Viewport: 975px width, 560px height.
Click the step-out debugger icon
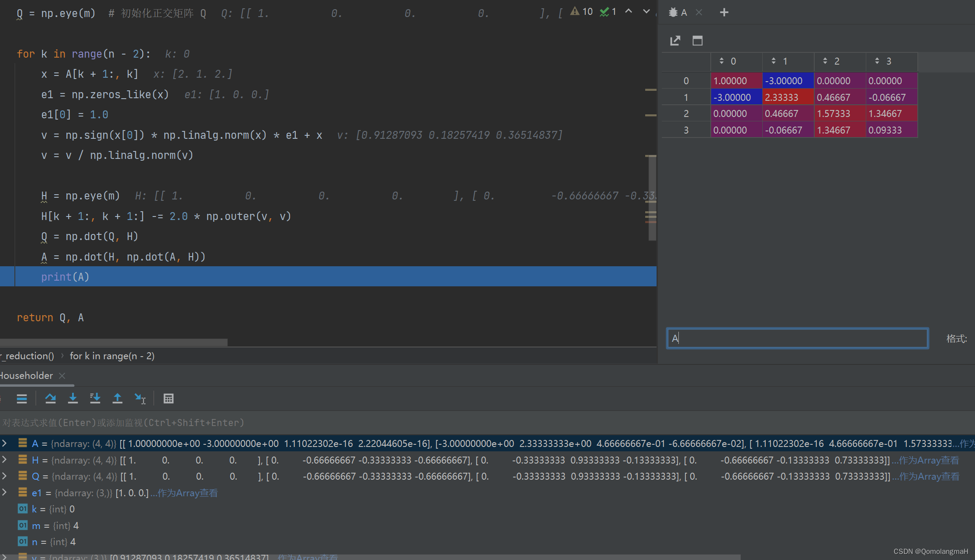(x=117, y=399)
